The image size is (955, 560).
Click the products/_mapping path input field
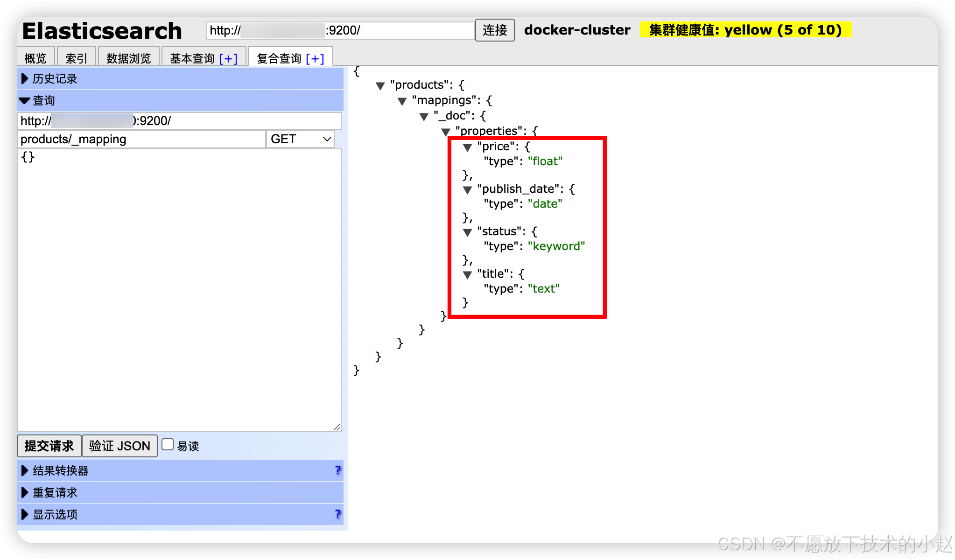pos(141,139)
